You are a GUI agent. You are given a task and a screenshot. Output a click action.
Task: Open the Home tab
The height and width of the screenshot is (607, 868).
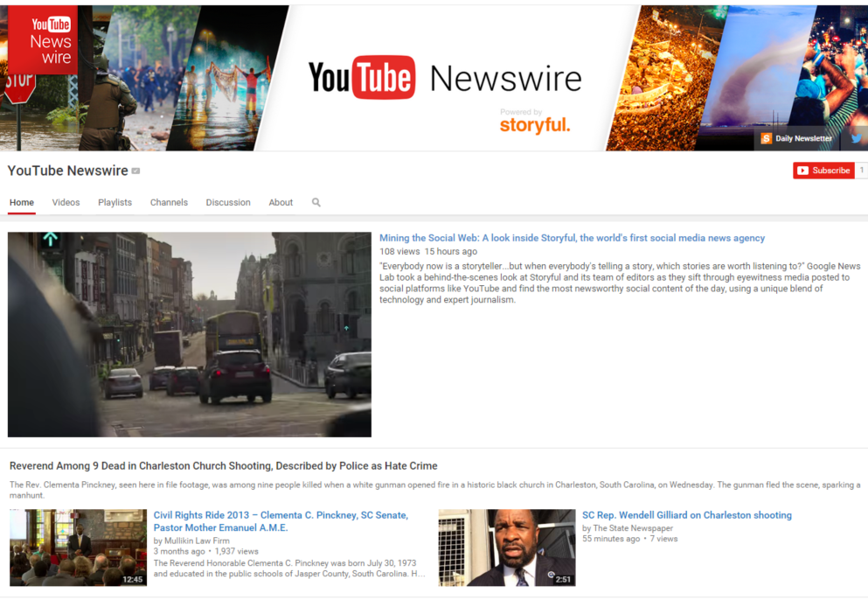coord(22,203)
